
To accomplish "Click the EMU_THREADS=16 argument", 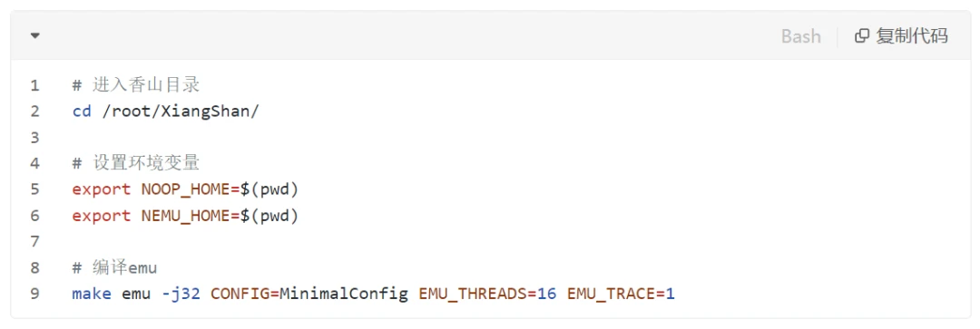I will [x=487, y=294].
